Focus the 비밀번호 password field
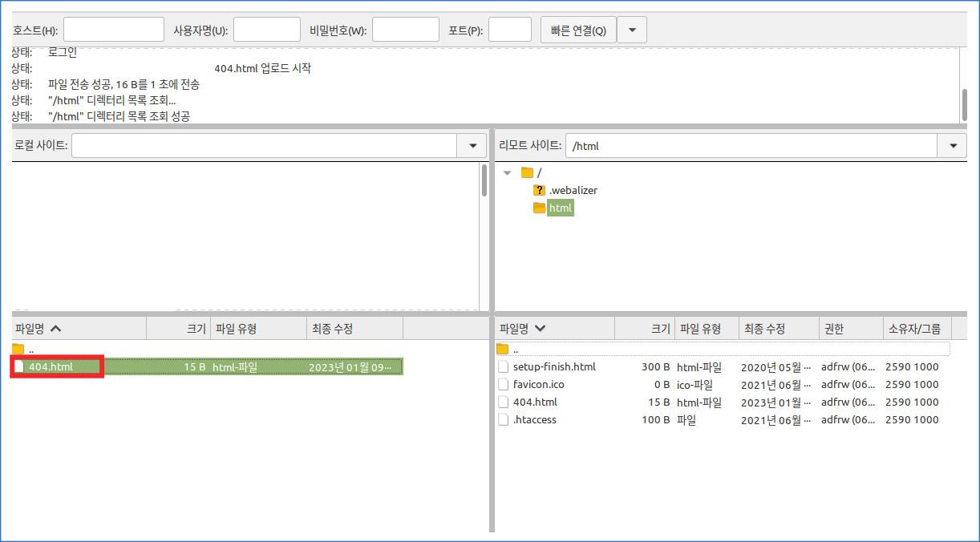This screenshot has height=542, width=980. 405,30
